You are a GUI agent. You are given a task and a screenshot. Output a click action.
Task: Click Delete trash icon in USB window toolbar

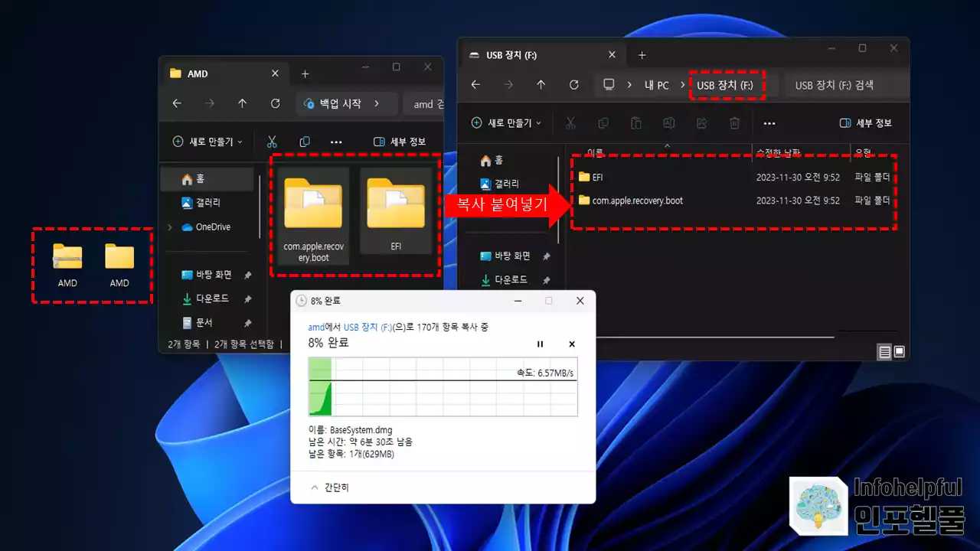[734, 123]
